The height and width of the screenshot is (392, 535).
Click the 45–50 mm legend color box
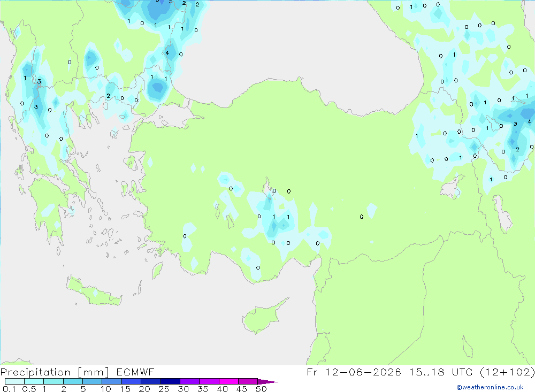[x=248, y=381]
